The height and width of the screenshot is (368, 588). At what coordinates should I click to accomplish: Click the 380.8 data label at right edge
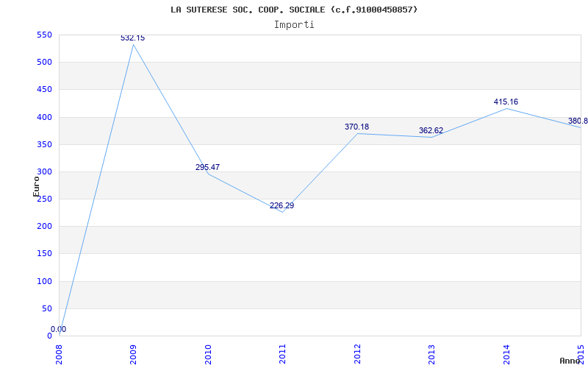coord(578,121)
